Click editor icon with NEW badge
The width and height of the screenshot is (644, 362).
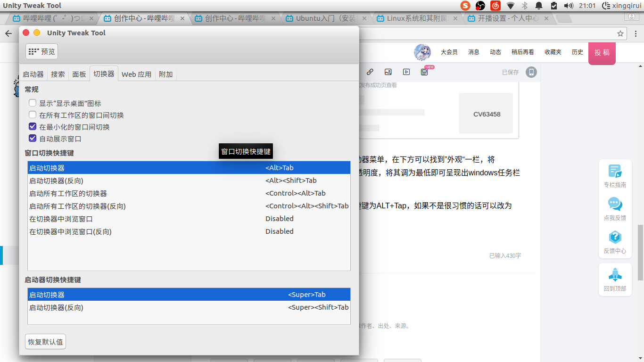click(425, 72)
